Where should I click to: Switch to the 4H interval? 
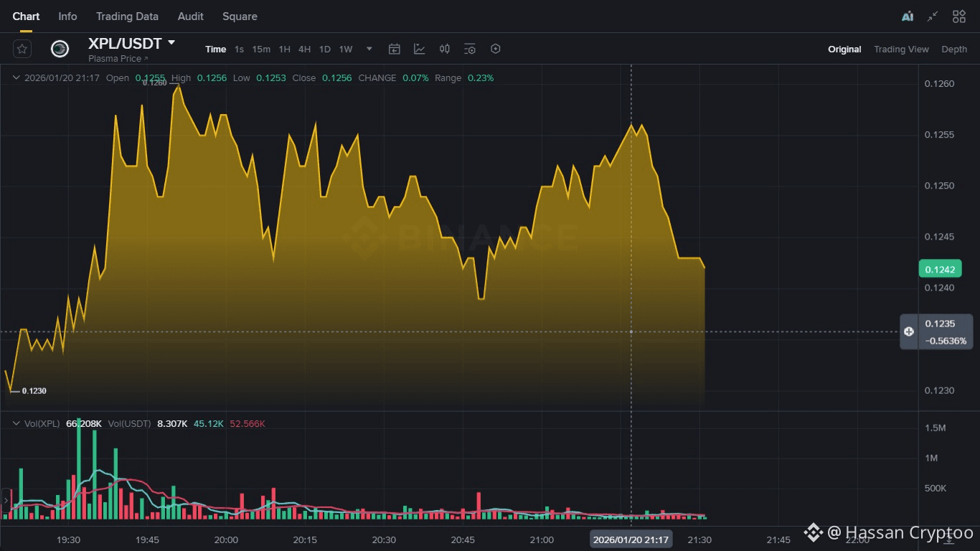click(304, 49)
